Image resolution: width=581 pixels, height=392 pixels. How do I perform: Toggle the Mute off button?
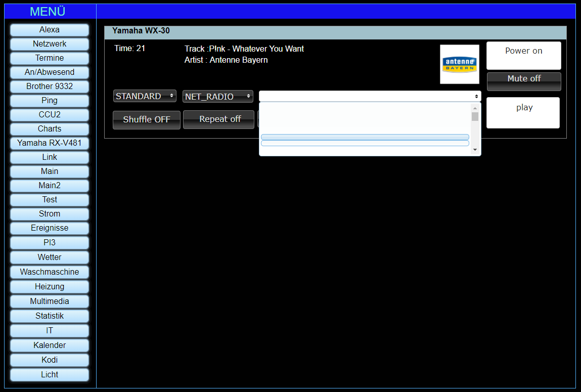524,81
